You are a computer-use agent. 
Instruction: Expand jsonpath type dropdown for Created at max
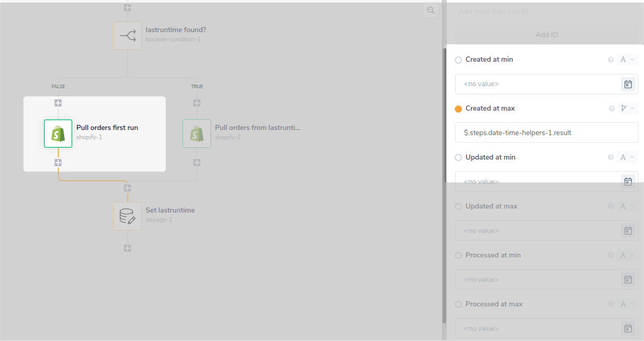click(627, 109)
